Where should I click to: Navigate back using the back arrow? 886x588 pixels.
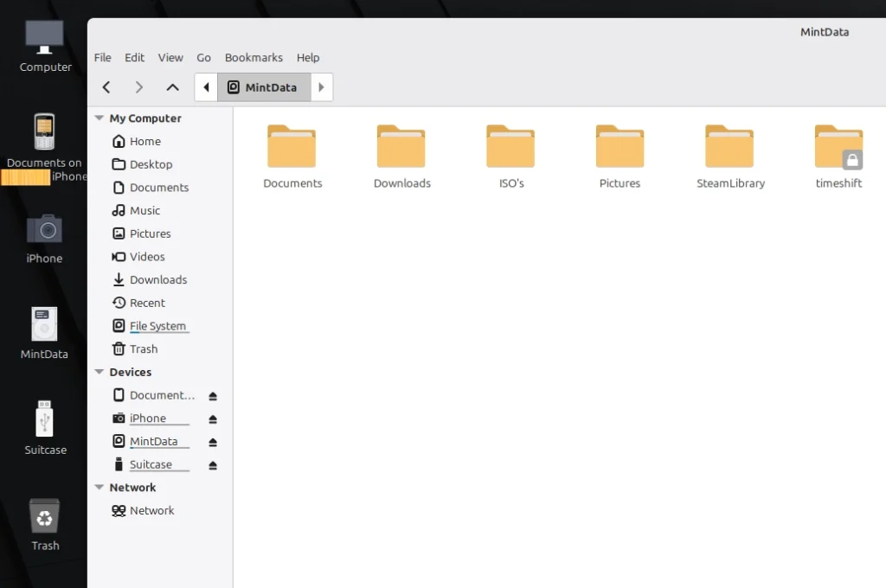pyautogui.click(x=106, y=86)
